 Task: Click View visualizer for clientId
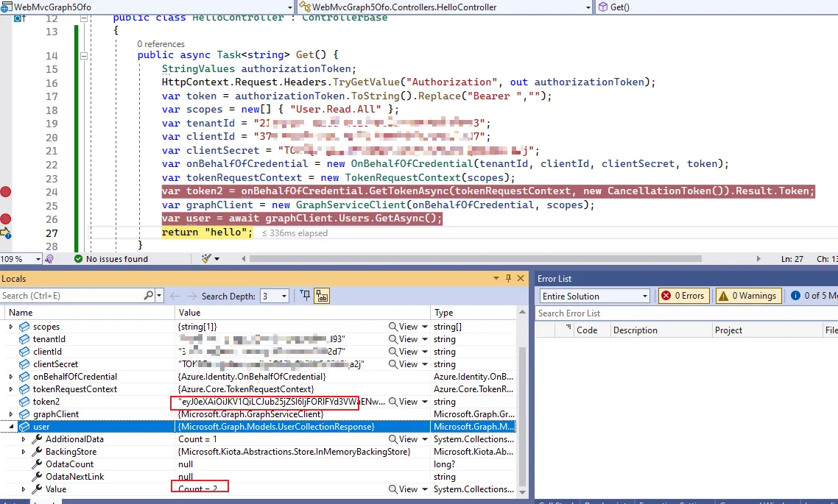tap(403, 352)
